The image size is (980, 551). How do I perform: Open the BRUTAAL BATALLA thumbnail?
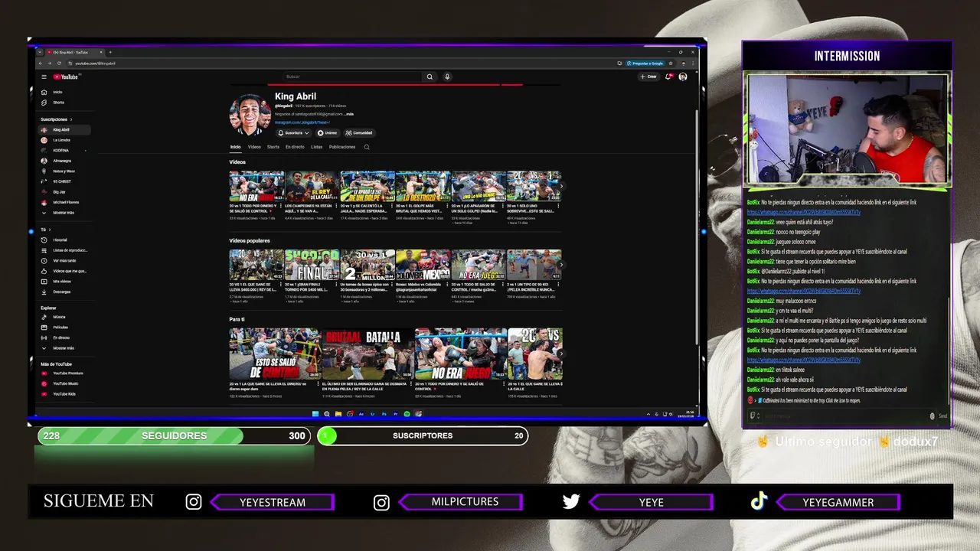point(367,354)
